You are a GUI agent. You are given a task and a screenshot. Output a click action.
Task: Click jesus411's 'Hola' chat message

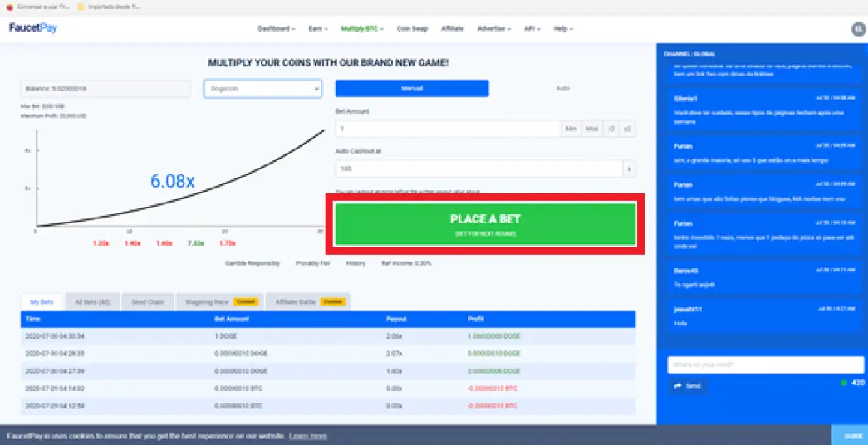click(764, 316)
